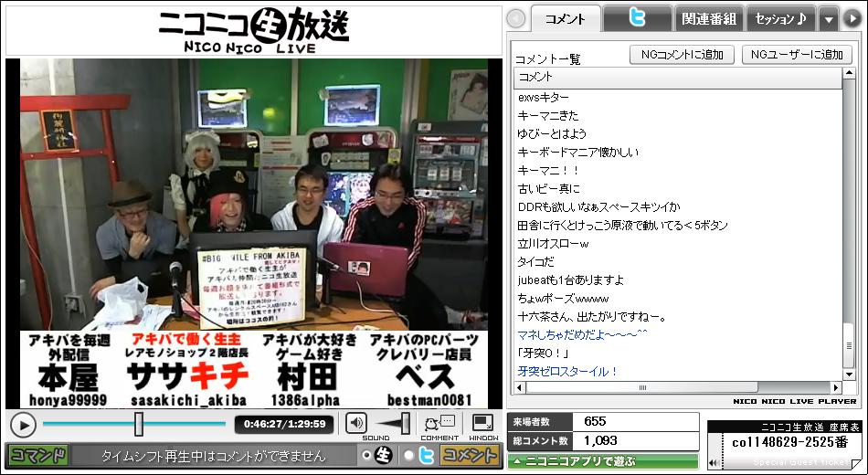The height and width of the screenshot is (475, 868).
Task: Select comment 'ちょwポーズwwwww'
Action: (563, 299)
